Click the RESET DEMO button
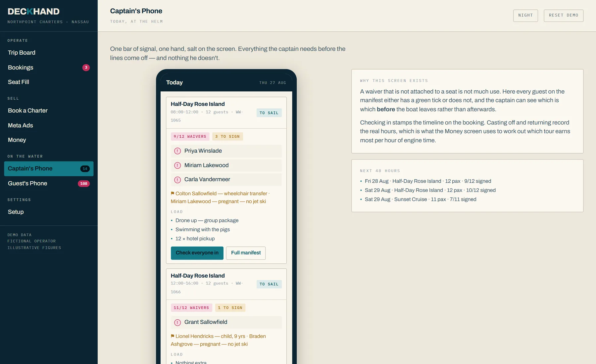This screenshot has height=364, width=596. pyautogui.click(x=564, y=16)
